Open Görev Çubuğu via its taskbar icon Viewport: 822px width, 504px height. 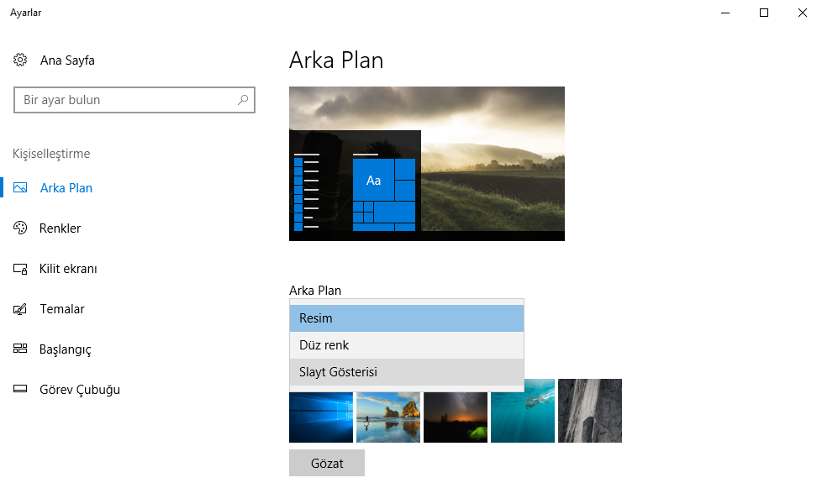tap(20, 390)
